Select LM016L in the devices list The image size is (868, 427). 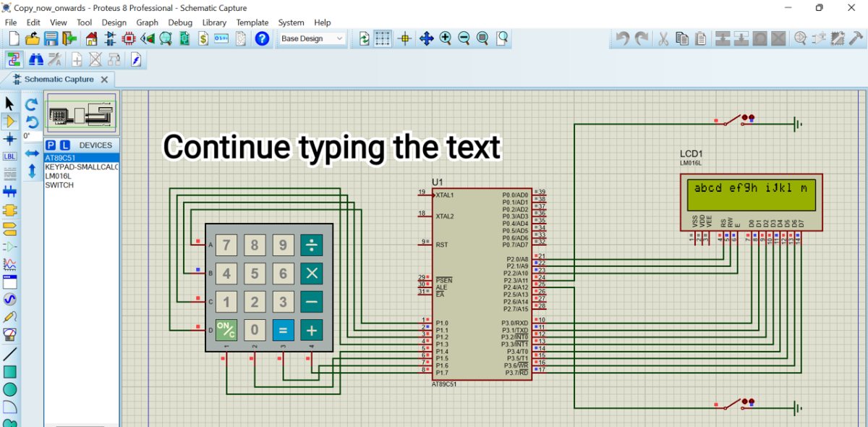pos(81,176)
